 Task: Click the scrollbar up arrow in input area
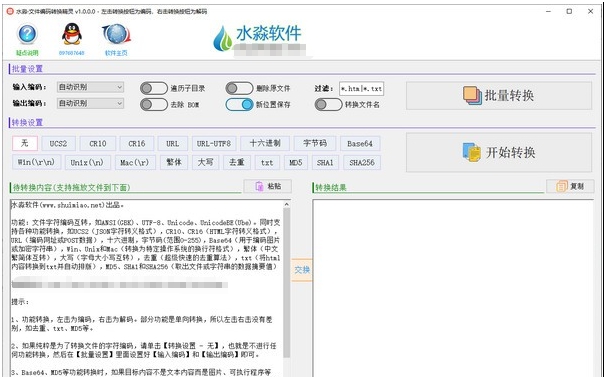[x=286, y=204]
